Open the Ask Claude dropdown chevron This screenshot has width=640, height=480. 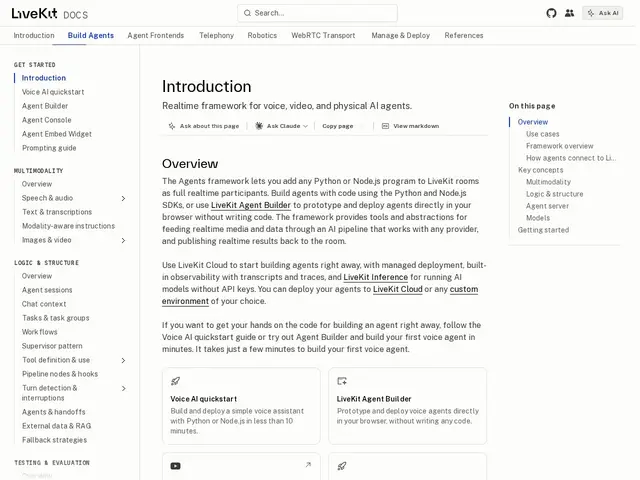coord(305,126)
